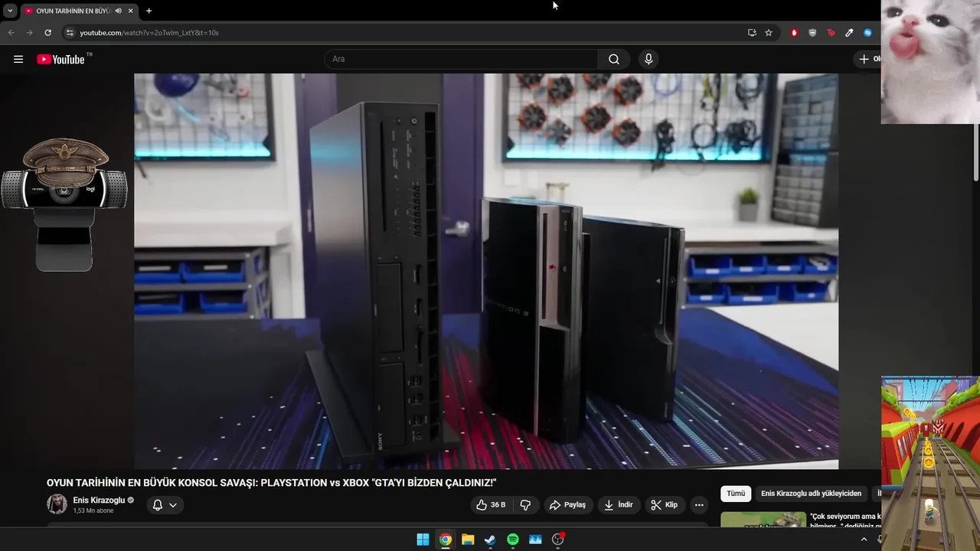Image resolution: width=980 pixels, height=551 pixels.
Task: Select the Enis Kirazoglu adlı yükleyiciden chip
Action: coord(811,494)
